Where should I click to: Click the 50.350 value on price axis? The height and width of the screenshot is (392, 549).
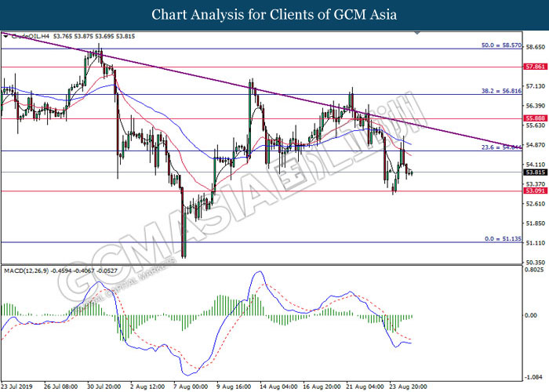(x=534, y=262)
